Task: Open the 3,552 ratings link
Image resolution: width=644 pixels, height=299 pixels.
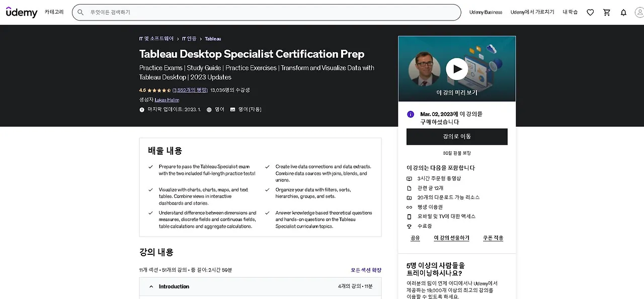Action: click(190, 90)
